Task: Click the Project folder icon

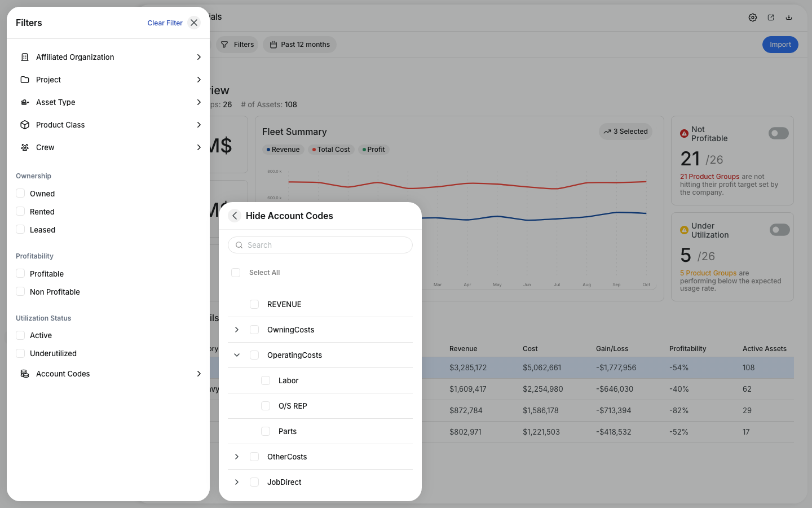Action: pos(25,80)
